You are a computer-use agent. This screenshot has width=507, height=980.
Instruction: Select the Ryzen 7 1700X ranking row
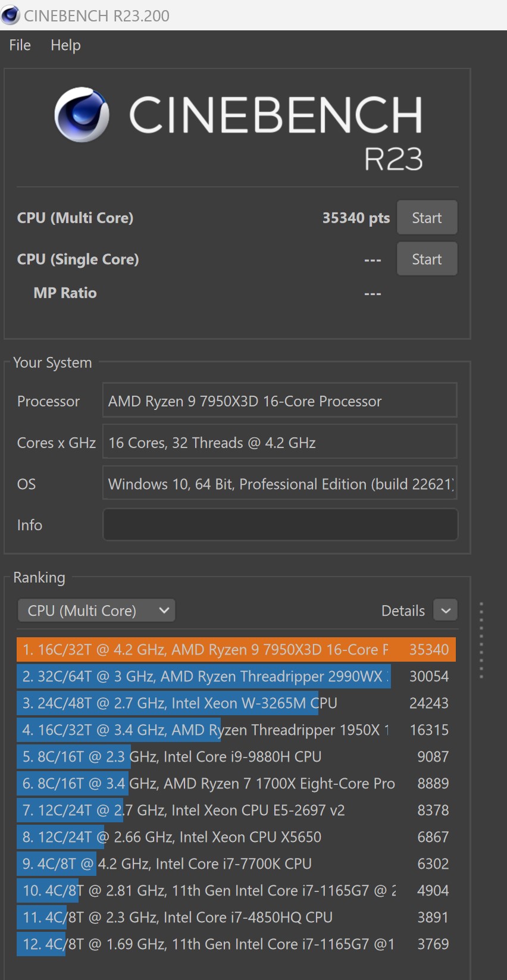point(236,784)
